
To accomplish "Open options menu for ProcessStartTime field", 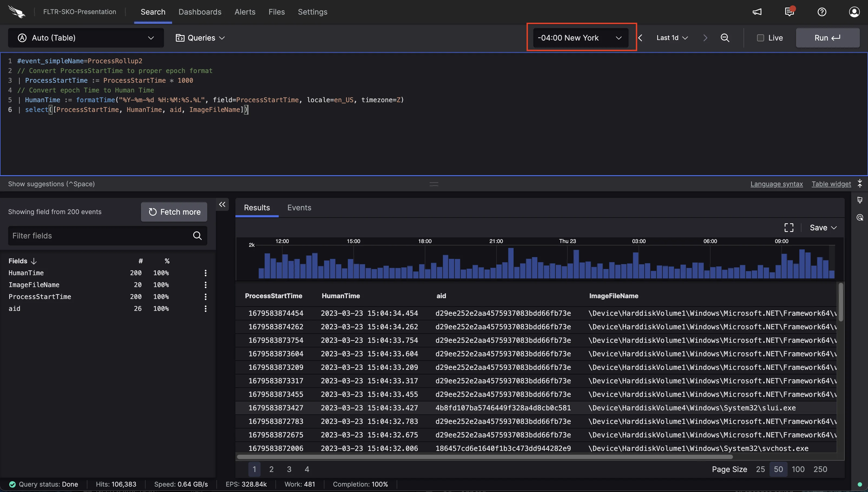I will click(x=205, y=297).
